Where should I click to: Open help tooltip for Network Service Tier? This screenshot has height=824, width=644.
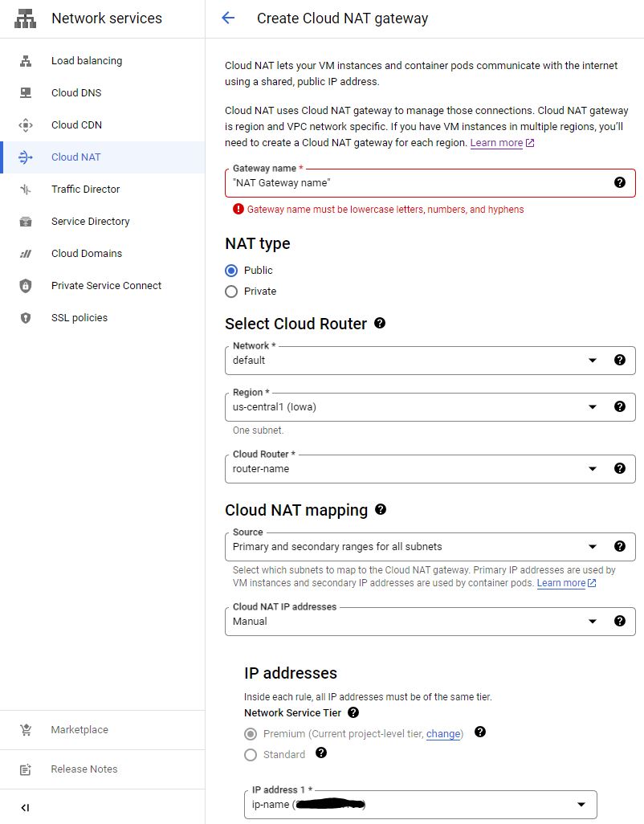click(353, 712)
